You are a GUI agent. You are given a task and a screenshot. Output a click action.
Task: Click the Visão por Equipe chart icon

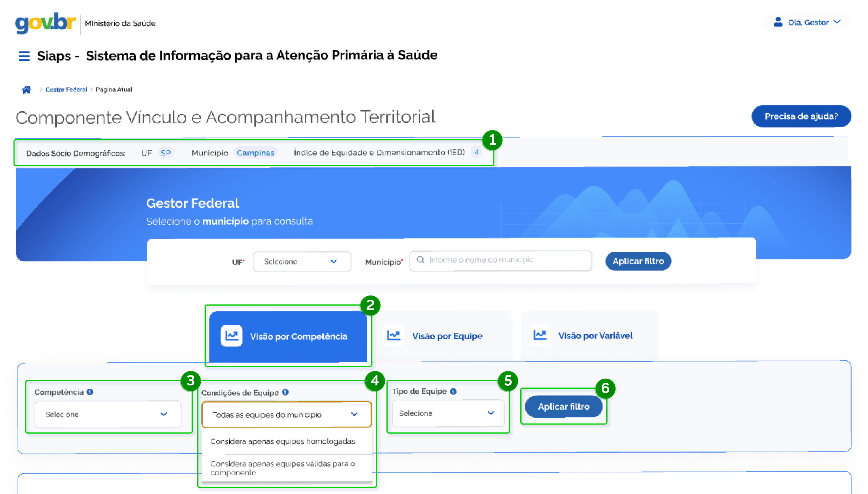point(394,335)
